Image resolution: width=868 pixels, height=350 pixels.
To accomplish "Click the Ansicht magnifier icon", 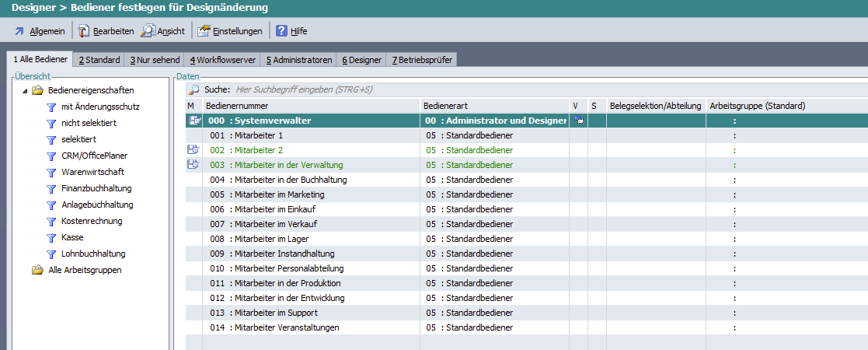I will click(148, 31).
